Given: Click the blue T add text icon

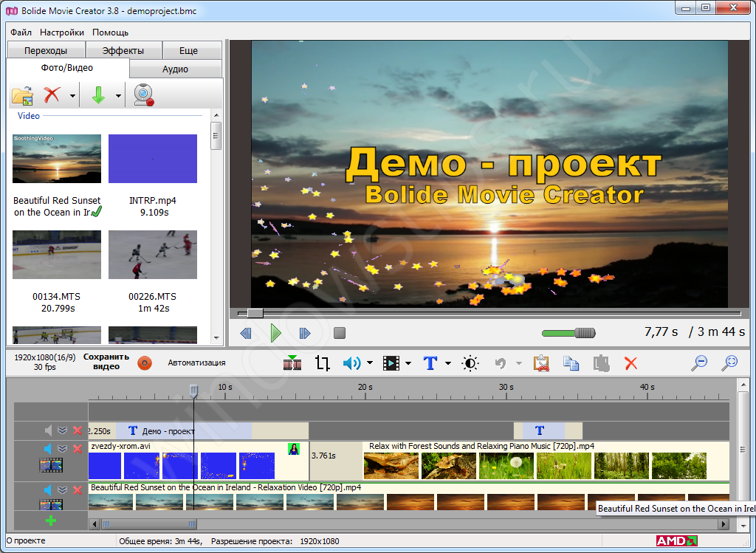Looking at the screenshot, I should (x=430, y=363).
